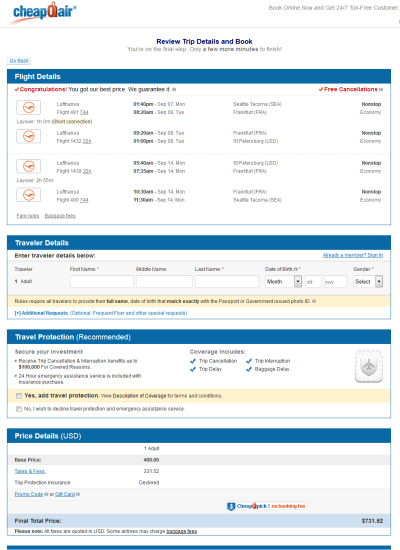Image resolution: width=400 pixels, height=550 pixels.
Task: Click the Final Total Price $731.52
Action: pos(372,521)
